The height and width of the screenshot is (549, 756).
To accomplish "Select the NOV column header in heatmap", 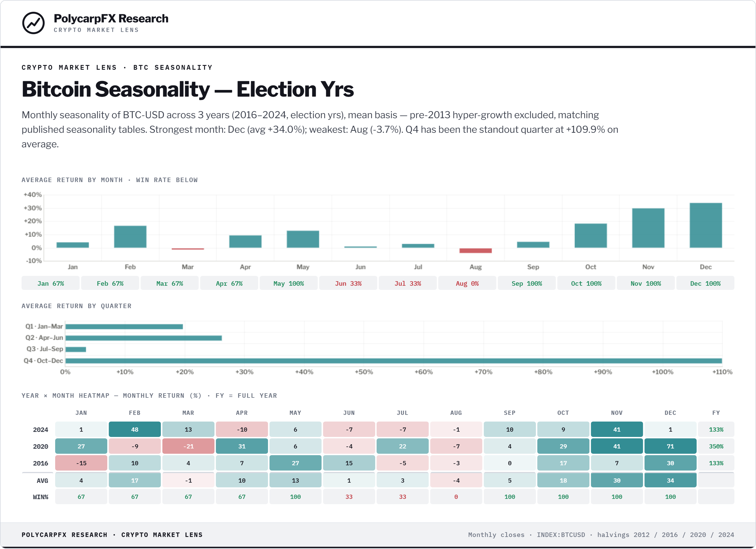I will coord(617,413).
